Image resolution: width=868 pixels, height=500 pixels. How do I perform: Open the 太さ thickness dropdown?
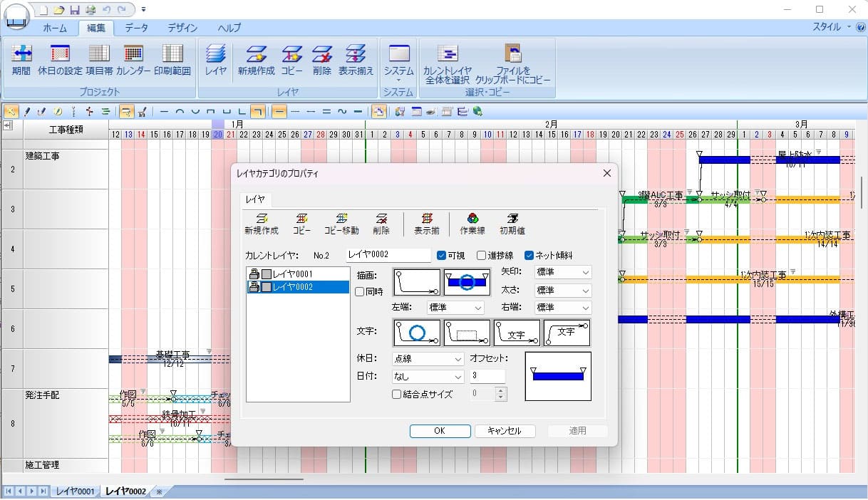pyautogui.click(x=562, y=290)
